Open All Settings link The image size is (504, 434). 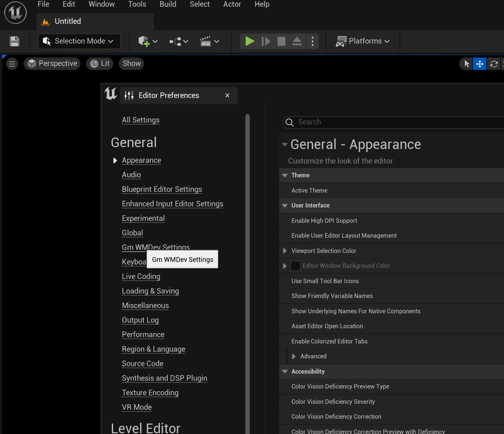pos(141,120)
